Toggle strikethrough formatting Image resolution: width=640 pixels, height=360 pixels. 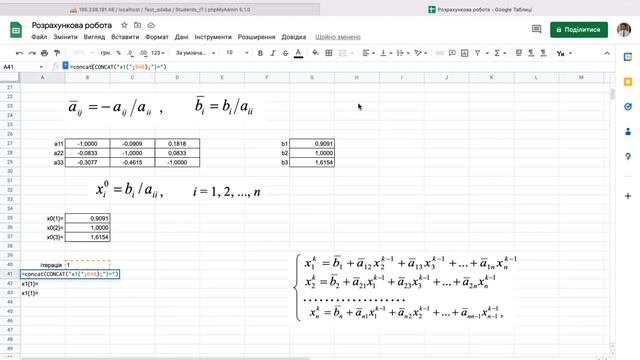coord(285,53)
